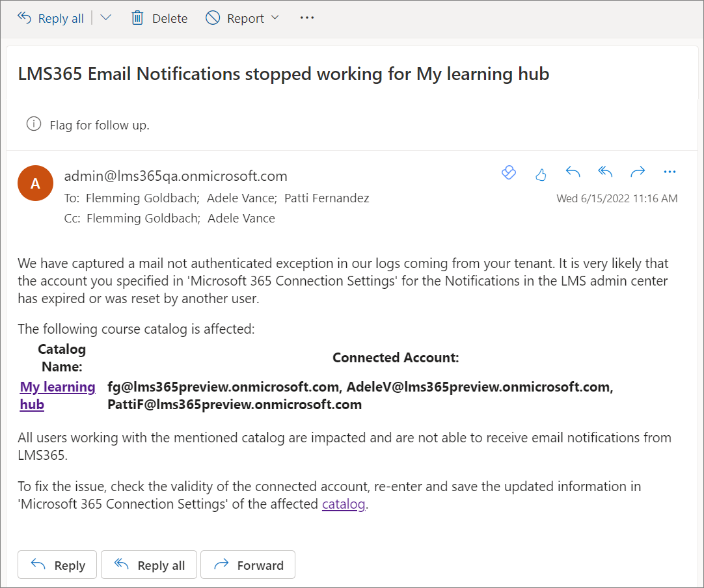Screen dimensions: 704x588
Task: Open the top toolbar more options ellipsis
Action: [x=307, y=18]
